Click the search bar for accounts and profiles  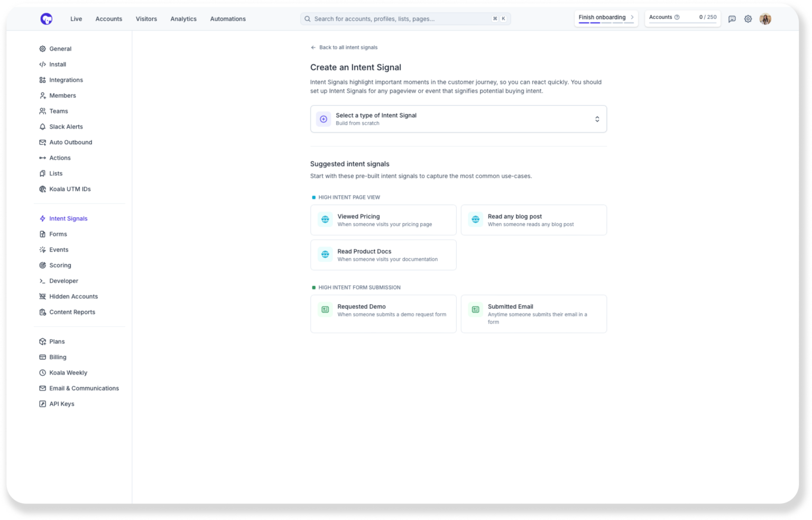[x=405, y=18]
